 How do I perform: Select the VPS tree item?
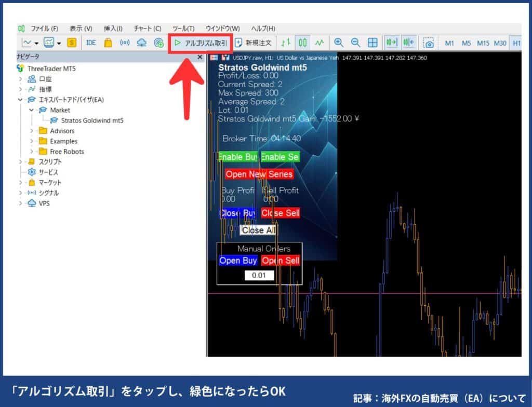coord(44,203)
